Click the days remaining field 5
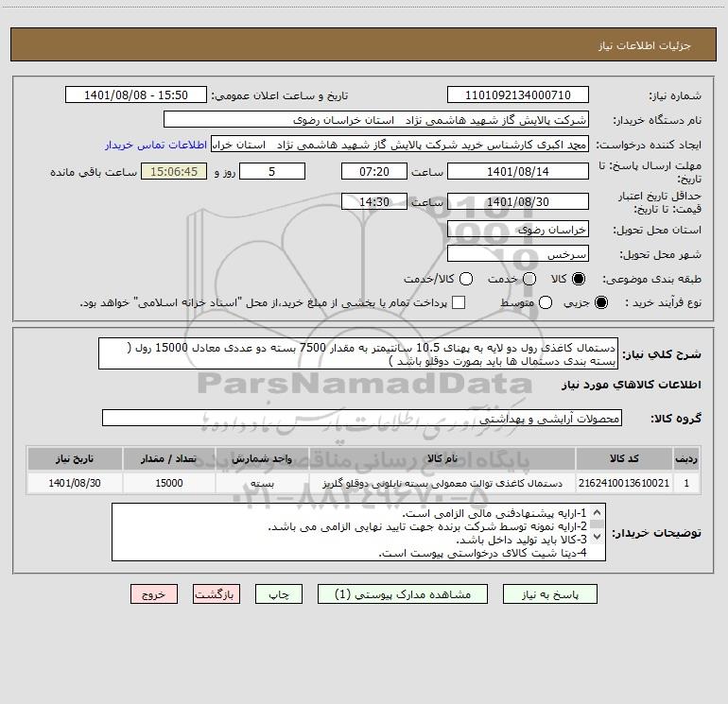 click(x=272, y=171)
